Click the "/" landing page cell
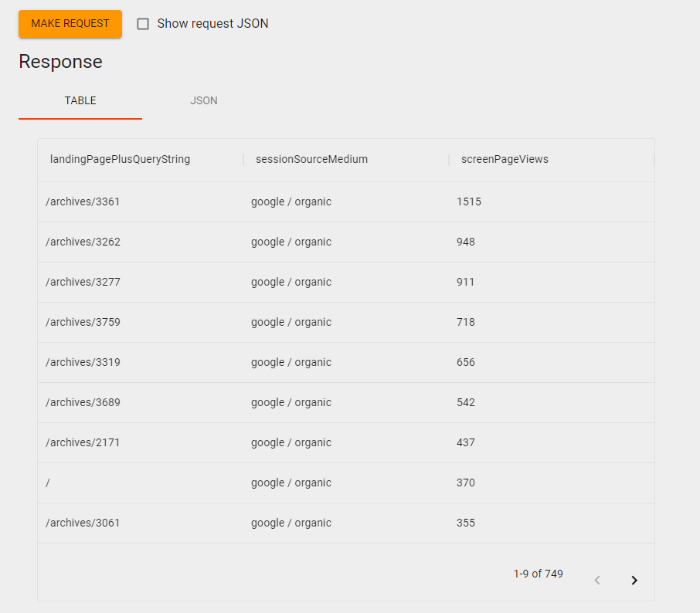This screenshot has height=613, width=700. point(48,483)
